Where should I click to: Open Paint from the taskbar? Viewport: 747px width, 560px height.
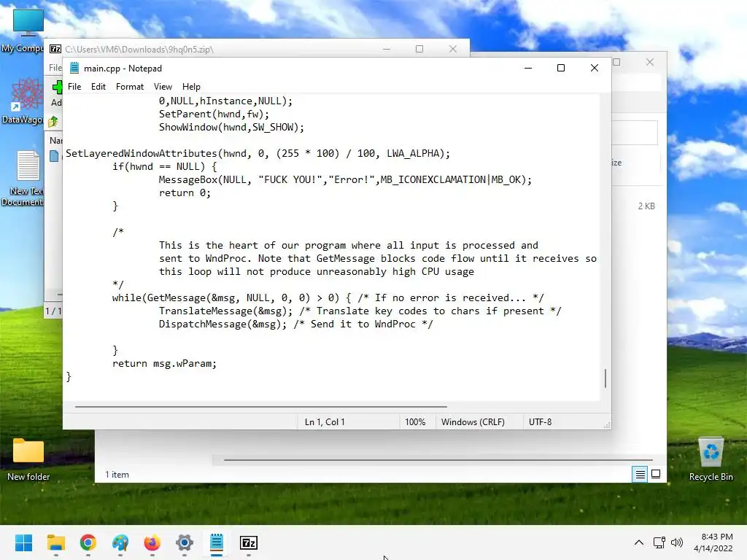(120, 542)
